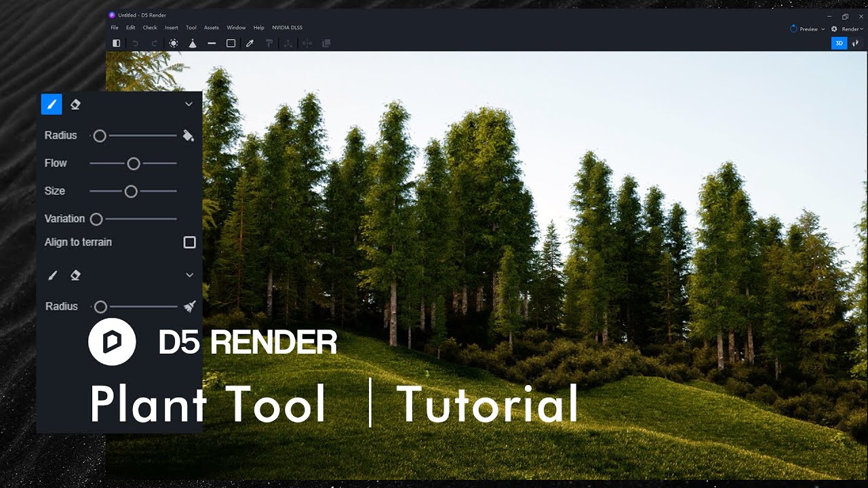Open the Edit menu
This screenshot has width=868, height=488.
[x=130, y=28]
